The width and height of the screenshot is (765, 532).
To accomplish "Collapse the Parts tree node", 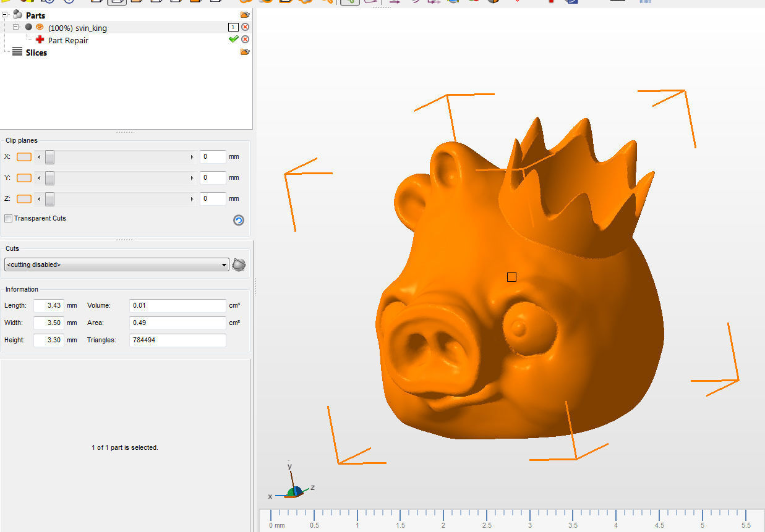I will coord(5,15).
